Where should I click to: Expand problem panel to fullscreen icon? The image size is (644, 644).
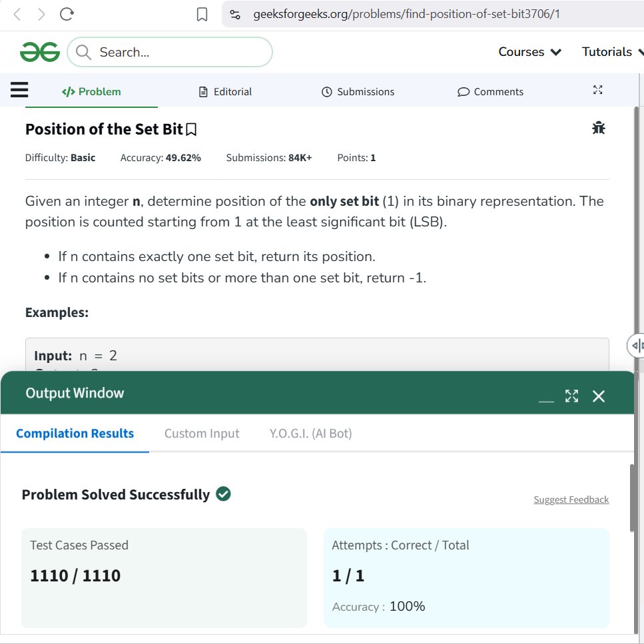(x=597, y=90)
